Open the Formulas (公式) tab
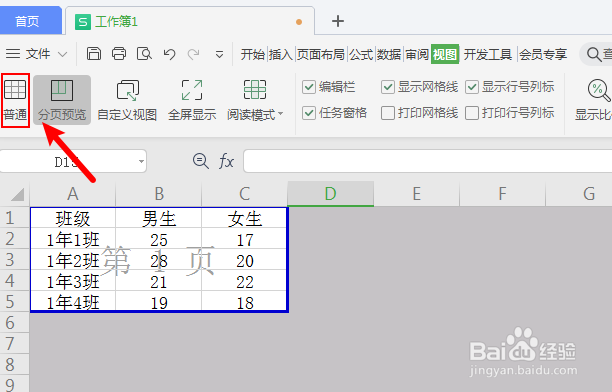Image resolution: width=612 pixels, height=392 pixels. pyautogui.click(x=361, y=54)
